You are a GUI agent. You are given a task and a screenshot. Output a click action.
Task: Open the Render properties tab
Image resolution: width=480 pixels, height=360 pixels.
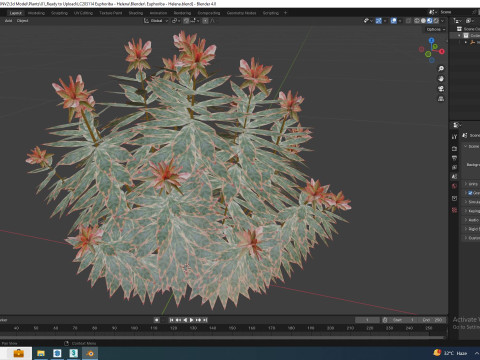coord(454,148)
